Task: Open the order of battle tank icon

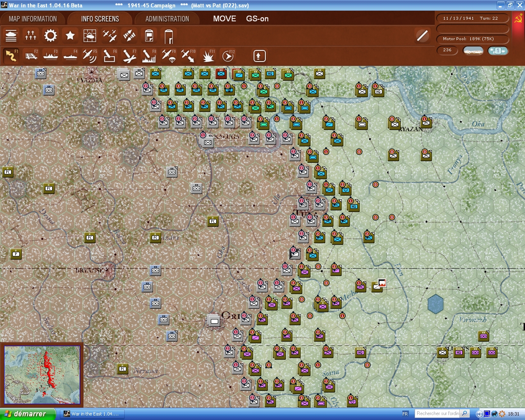Action: 11,36
